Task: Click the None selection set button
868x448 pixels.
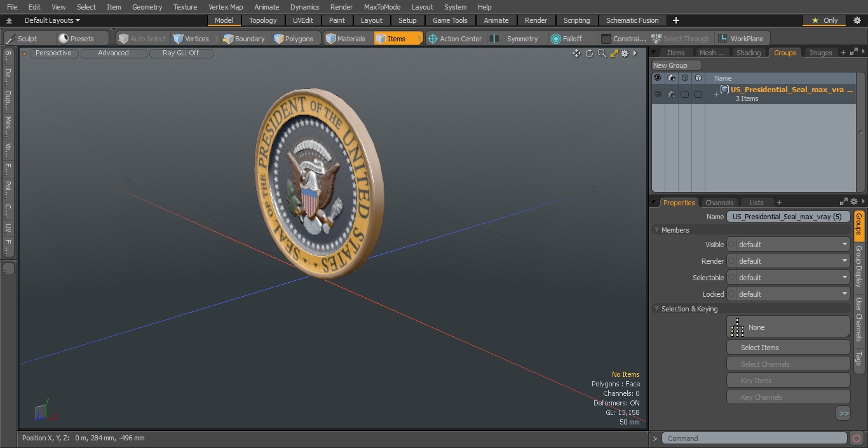Action: pyautogui.click(x=788, y=327)
